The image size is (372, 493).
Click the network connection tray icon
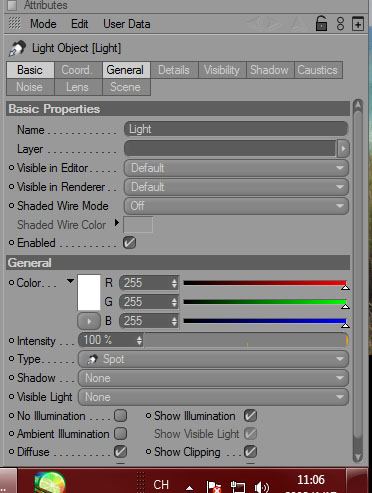point(238,487)
